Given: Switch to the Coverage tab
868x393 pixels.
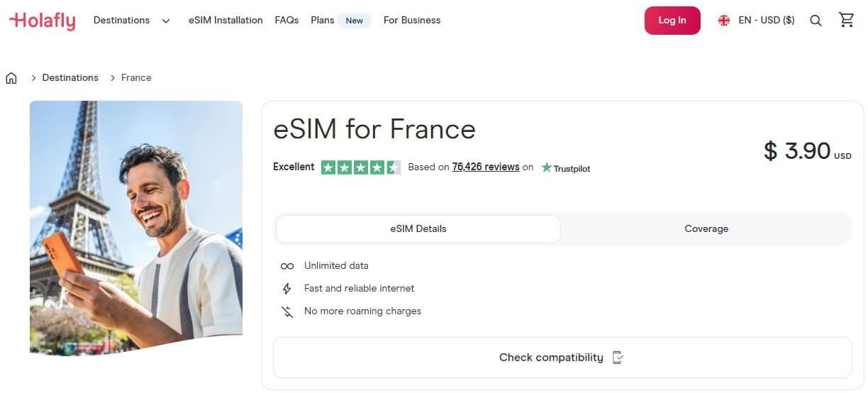Looking at the screenshot, I should [706, 229].
